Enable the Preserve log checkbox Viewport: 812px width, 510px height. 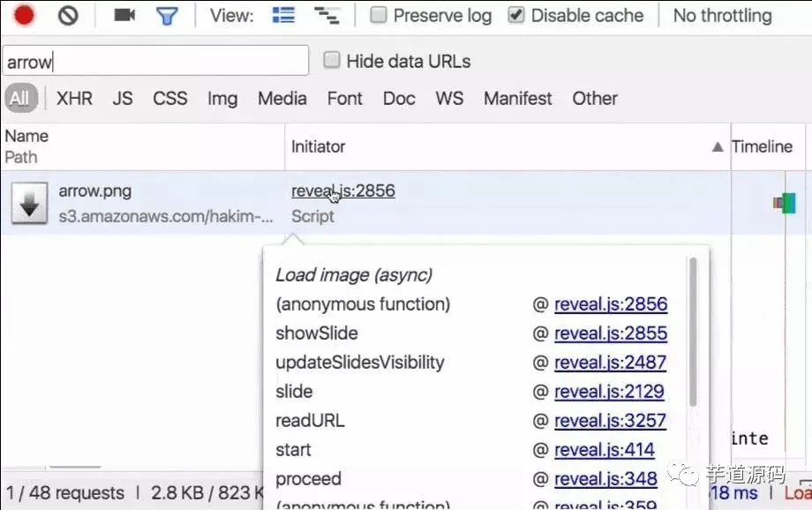point(379,15)
